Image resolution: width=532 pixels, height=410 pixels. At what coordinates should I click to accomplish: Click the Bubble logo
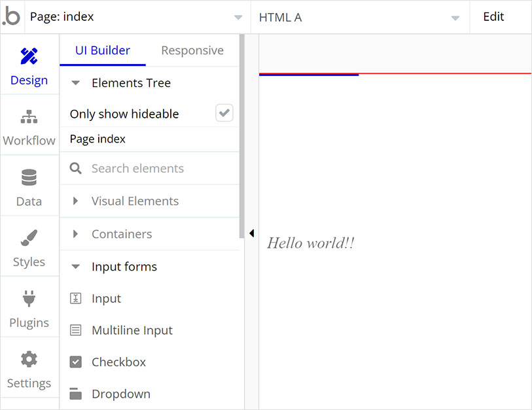click(x=11, y=16)
